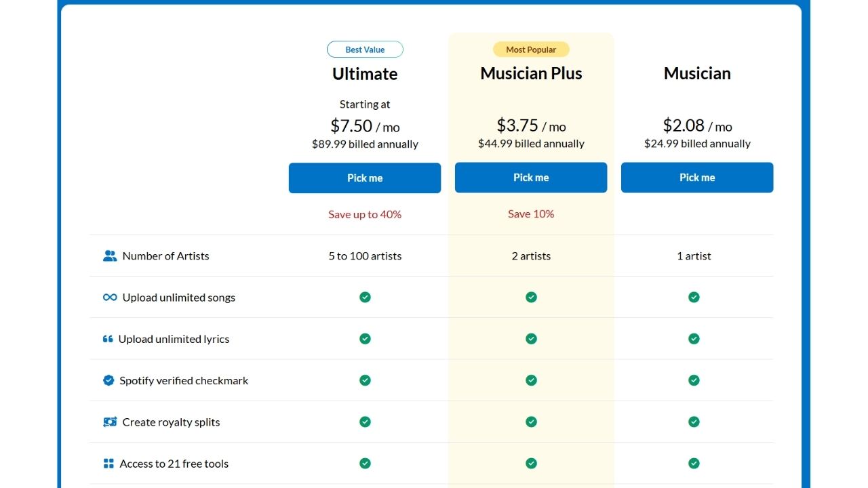Click the Musician Plus checkmark for Spotify verified
Image resolution: width=868 pixels, height=488 pixels.
point(531,380)
